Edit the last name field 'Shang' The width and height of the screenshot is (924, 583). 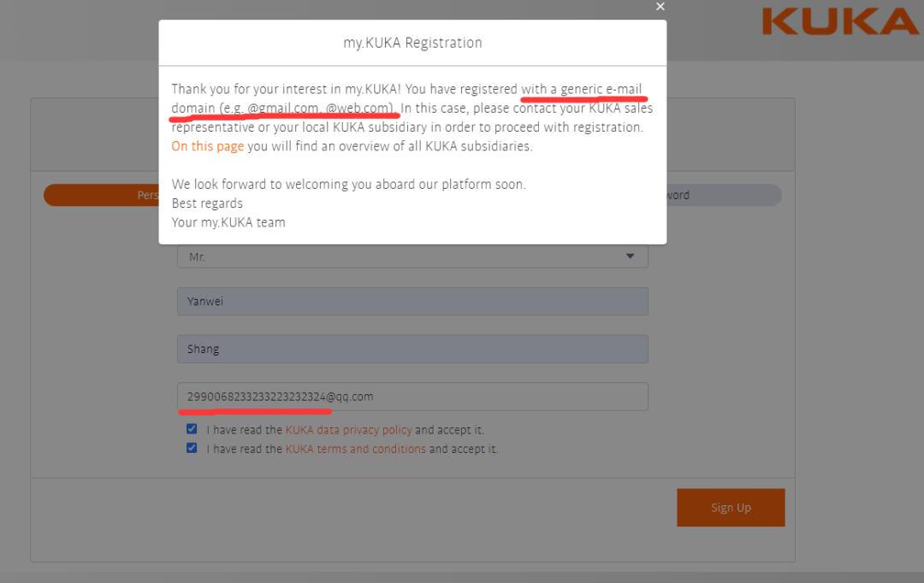[412, 350]
